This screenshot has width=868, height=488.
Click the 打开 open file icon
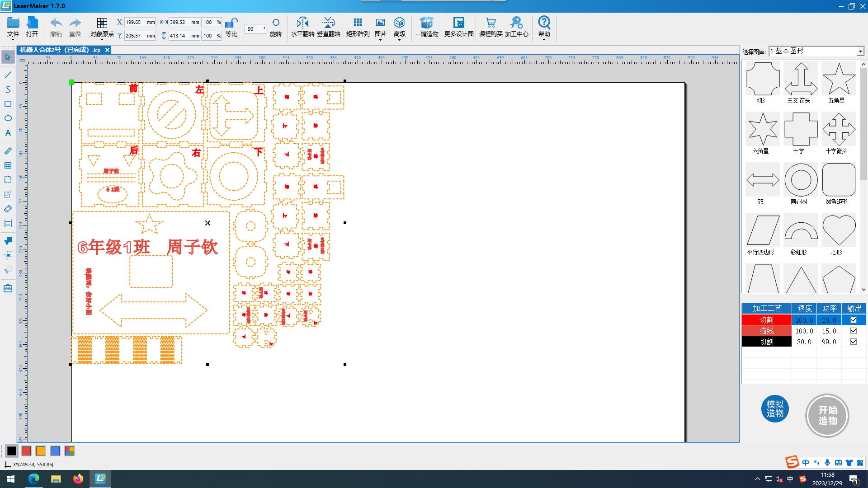pos(32,27)
